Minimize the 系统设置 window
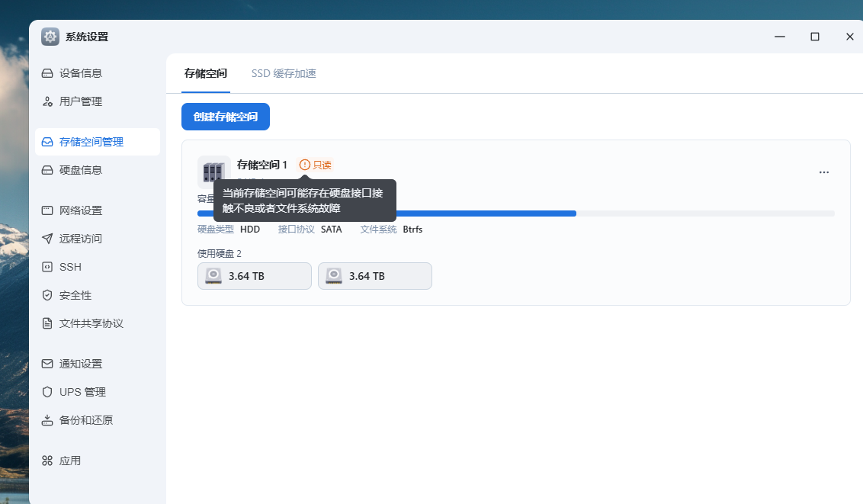The image size is (863, 504). [x=780, y=37]
